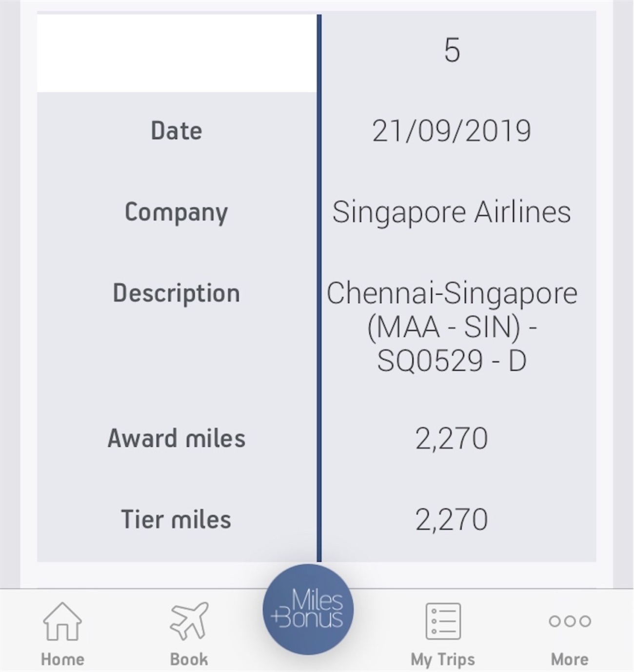Screen dimensions: 634x672
Task: Select the Date row label
Action: 177,131
